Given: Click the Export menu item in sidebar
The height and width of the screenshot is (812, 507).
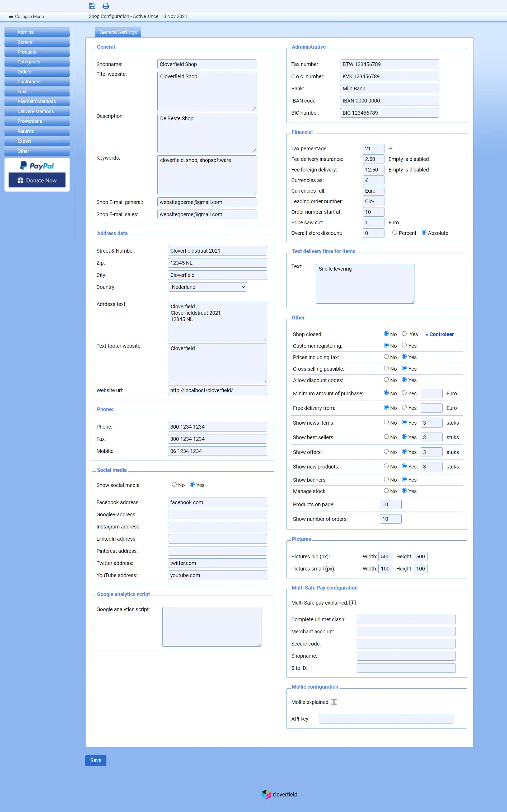Looking at the screenshot, I should (x=37, y=141).
